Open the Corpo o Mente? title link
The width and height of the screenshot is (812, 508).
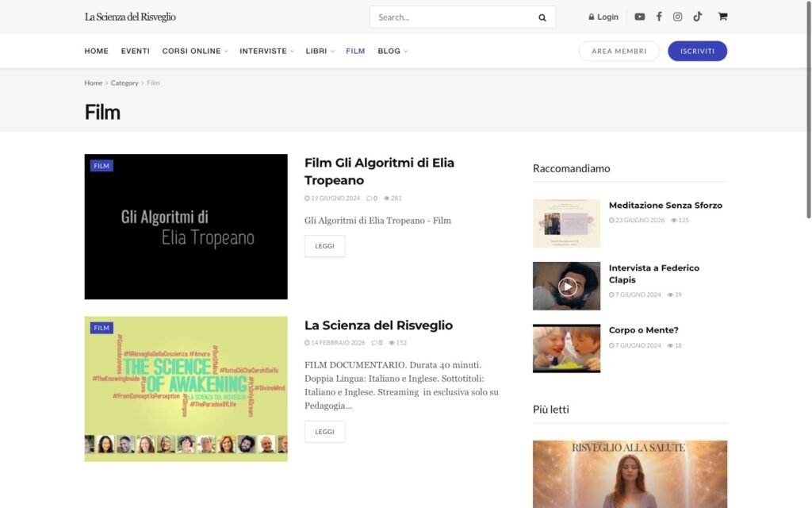[x=644, y=330]
